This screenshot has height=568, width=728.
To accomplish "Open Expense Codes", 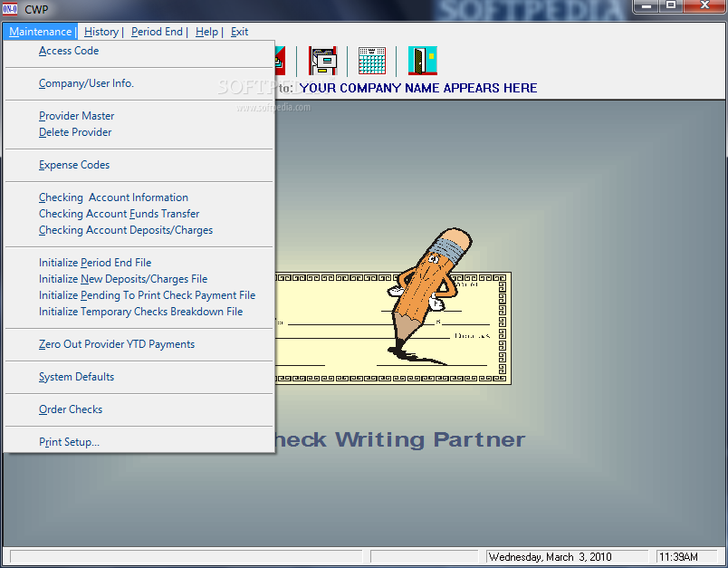I will (x=139, y=165).
